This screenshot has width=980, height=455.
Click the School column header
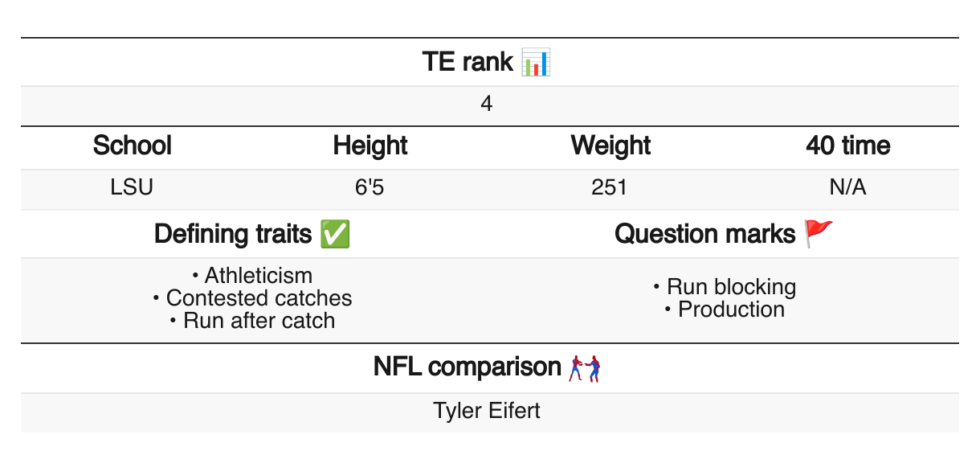point(133,146)
